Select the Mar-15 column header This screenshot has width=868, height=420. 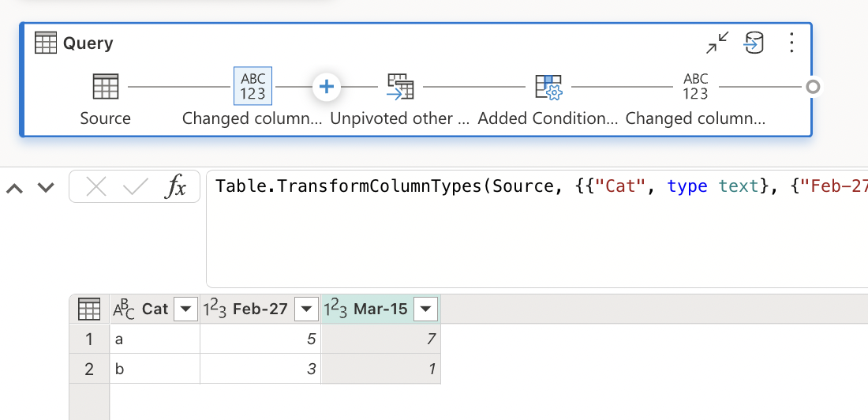pos(381,309)
